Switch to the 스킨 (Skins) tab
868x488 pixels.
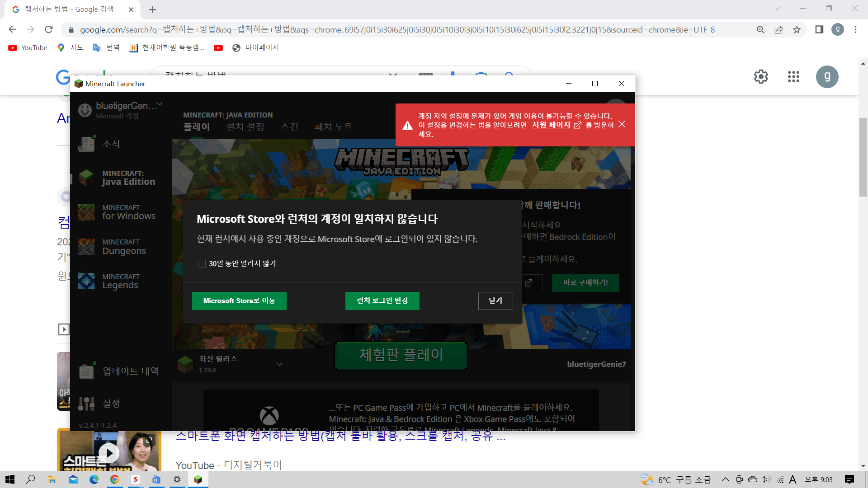pos(289,127)
